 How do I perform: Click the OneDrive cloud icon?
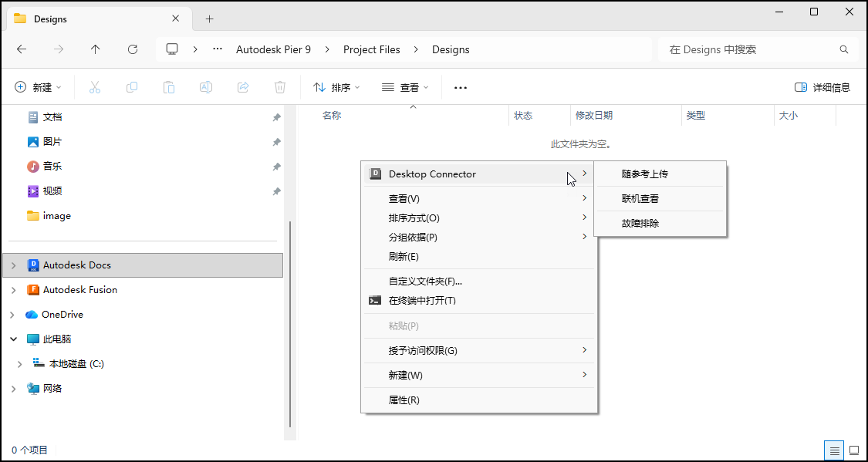pos(32,314)
